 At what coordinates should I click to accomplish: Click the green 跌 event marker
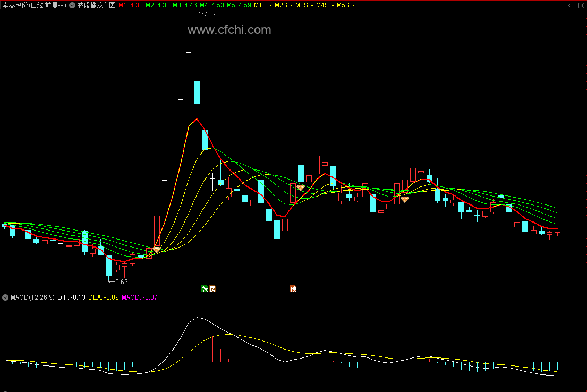204,288
